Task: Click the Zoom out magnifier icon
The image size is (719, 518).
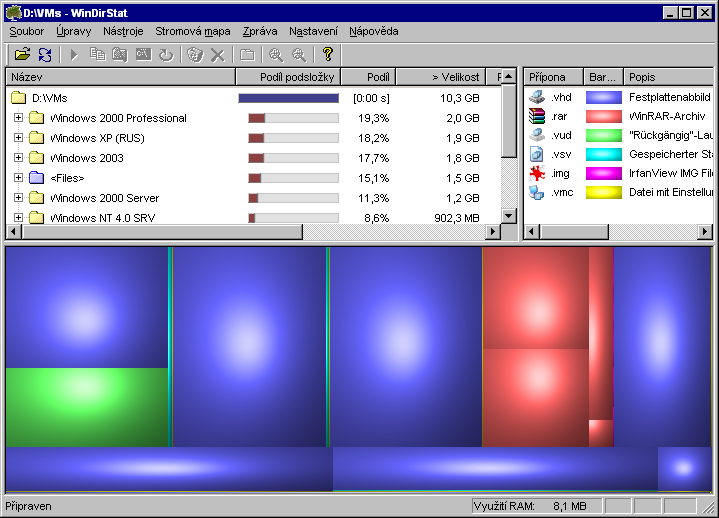Action: tap(299, 55)
